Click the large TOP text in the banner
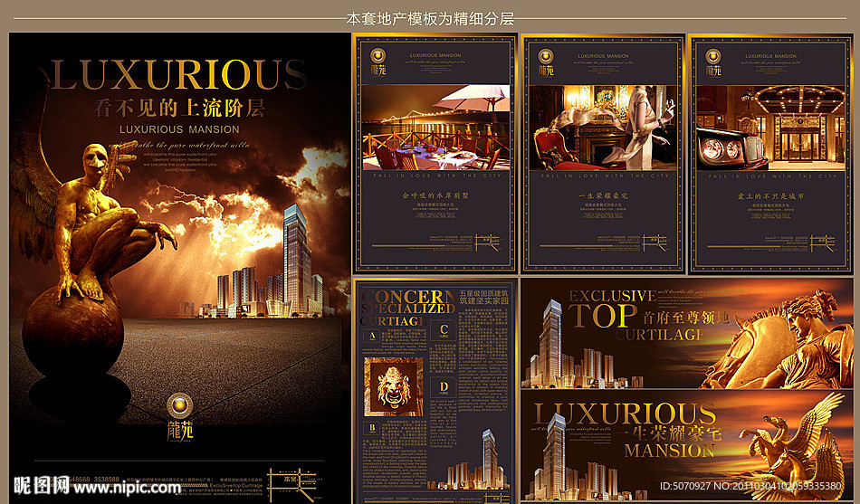This screenshot has width=860, height=504. click(602, 316)
